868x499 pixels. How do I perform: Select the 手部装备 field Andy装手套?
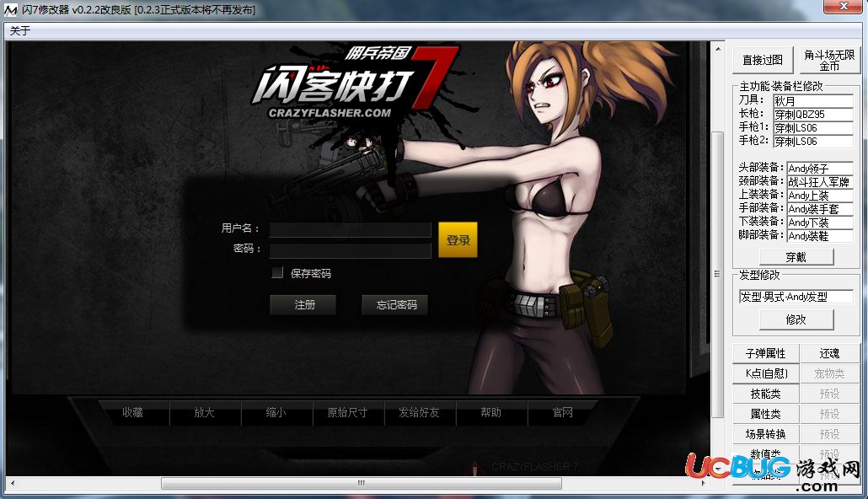(x=820, y=209)
